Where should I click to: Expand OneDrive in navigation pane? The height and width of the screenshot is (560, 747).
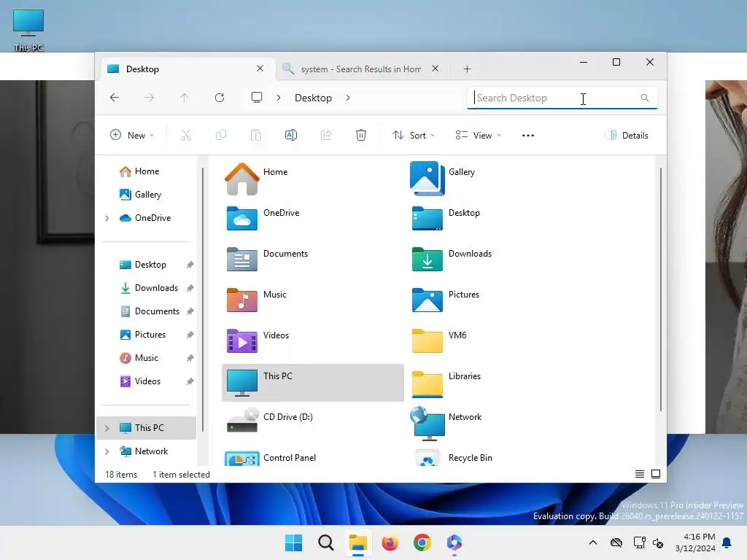click(x=107, y=218)
